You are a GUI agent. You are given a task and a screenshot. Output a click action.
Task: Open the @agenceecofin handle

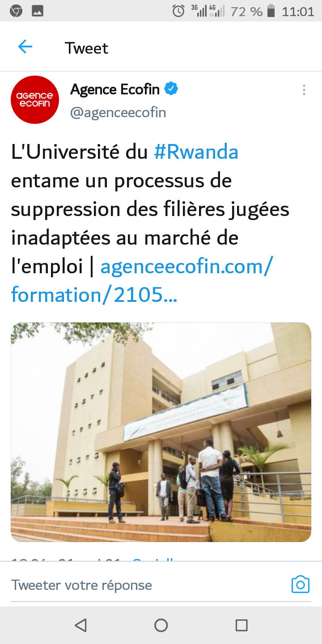(x=118, y=112)
